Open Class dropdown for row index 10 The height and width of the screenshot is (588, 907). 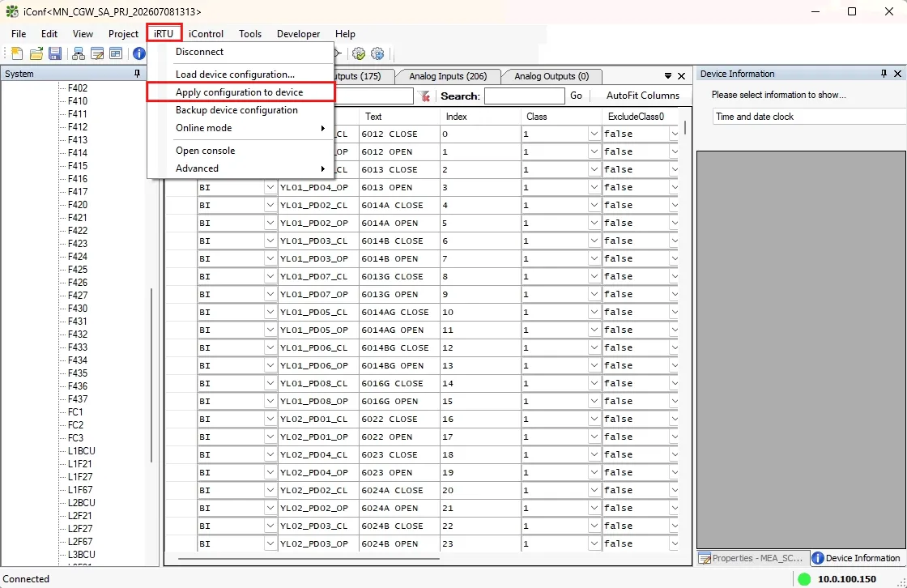pos(594,312)
